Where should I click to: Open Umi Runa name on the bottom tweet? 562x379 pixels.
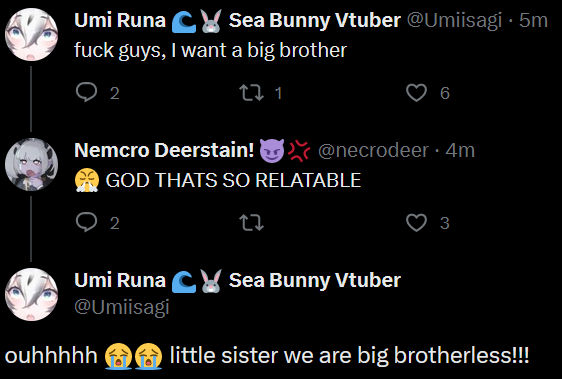[237, 280]
